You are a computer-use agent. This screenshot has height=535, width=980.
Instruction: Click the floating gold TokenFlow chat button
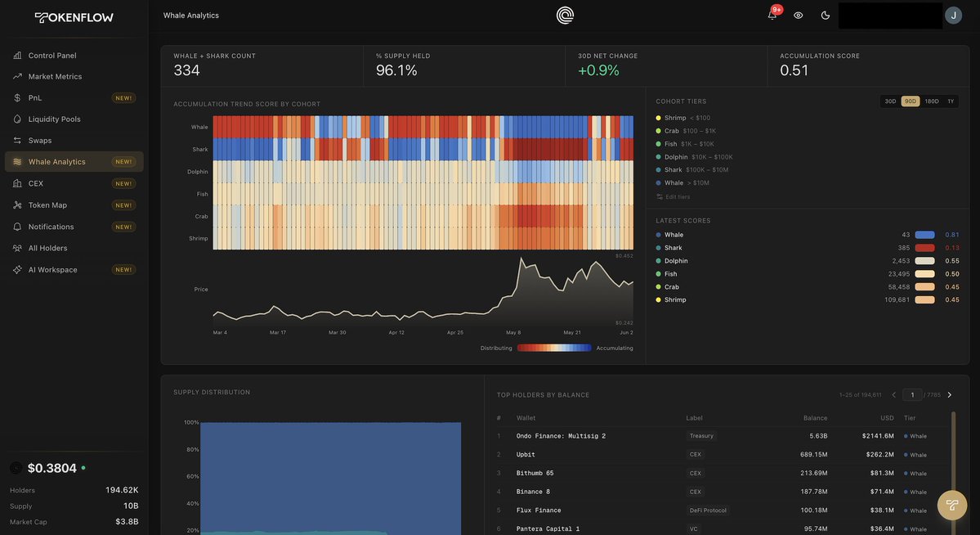[x=952, y=505]
